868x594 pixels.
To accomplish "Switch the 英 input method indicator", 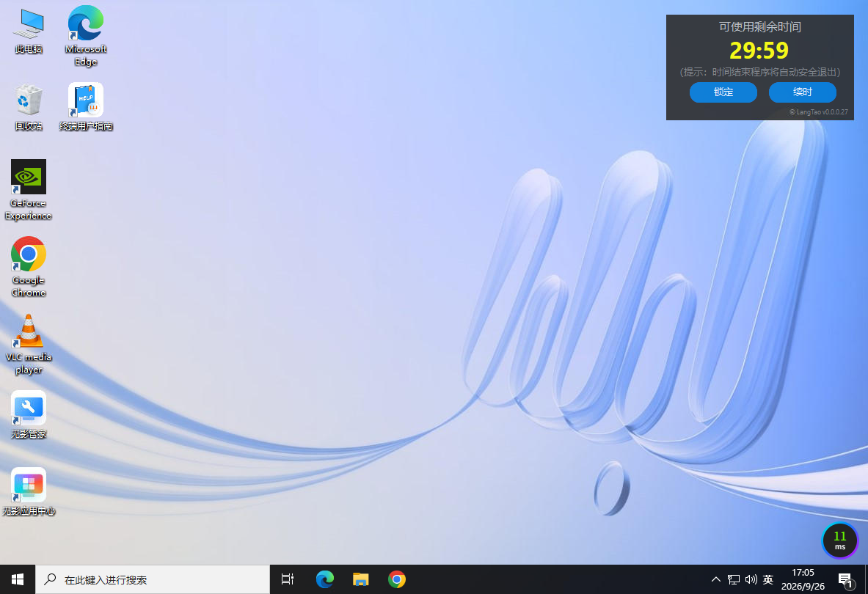I will tap(767, 579).
